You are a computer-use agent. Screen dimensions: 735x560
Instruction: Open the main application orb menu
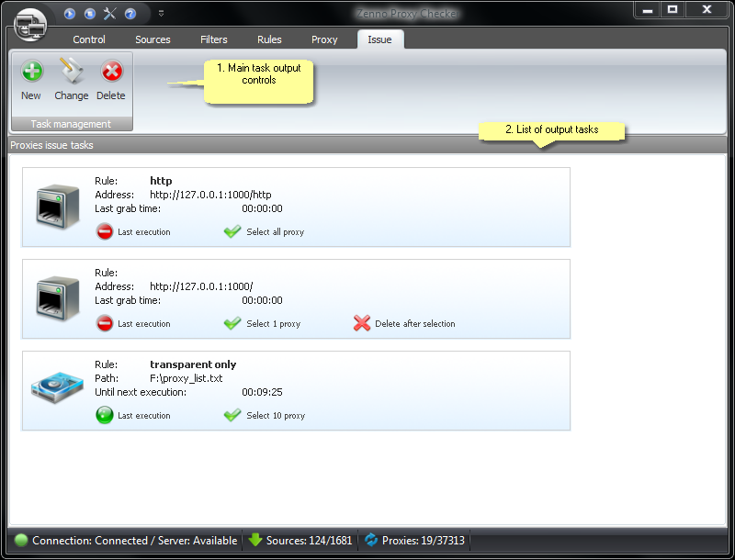[30, 22]
